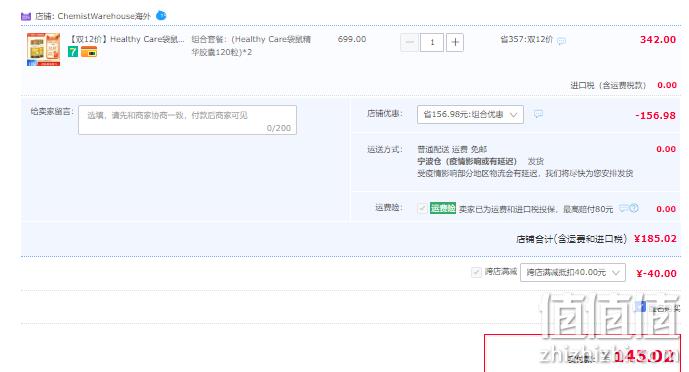
Task: Click the help icon after 最高赔付80元
Action: point(633,208)
